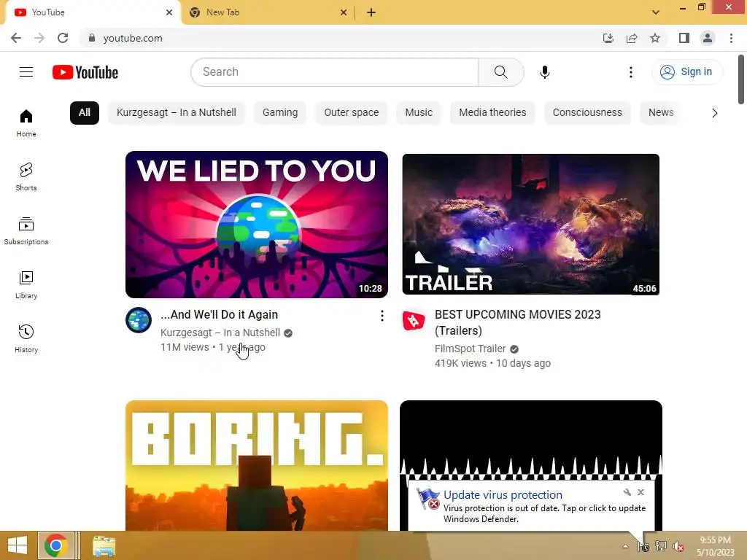Open video title ...And We'll Do it Again
This screenshot has height=560, width=747.
219,315
